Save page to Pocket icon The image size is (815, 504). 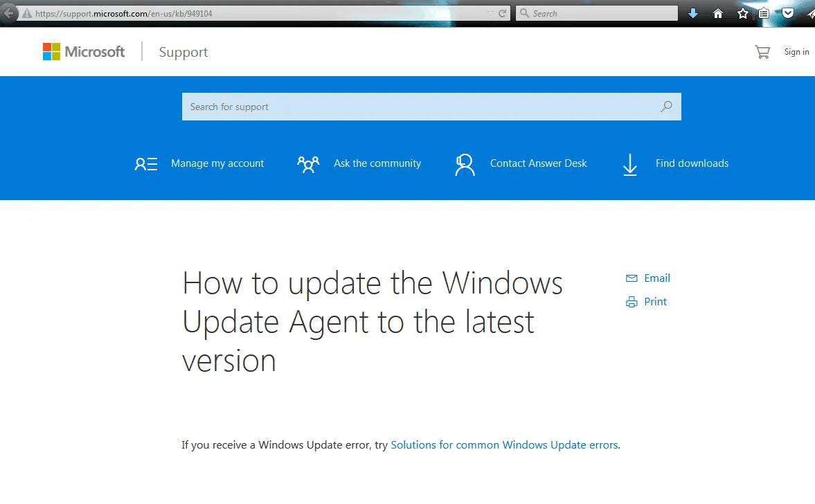(788, 13)
